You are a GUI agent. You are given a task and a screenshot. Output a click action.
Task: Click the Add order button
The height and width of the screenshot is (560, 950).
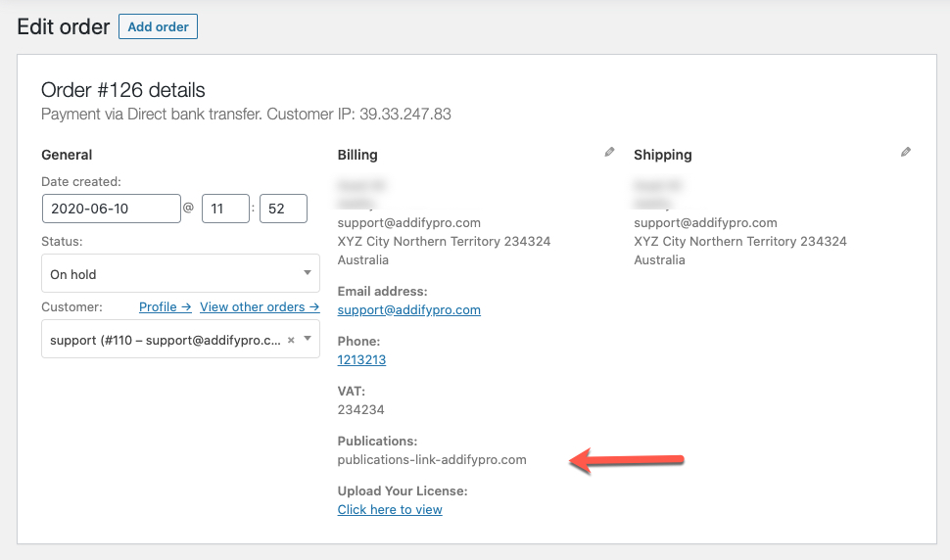point(158,26)
